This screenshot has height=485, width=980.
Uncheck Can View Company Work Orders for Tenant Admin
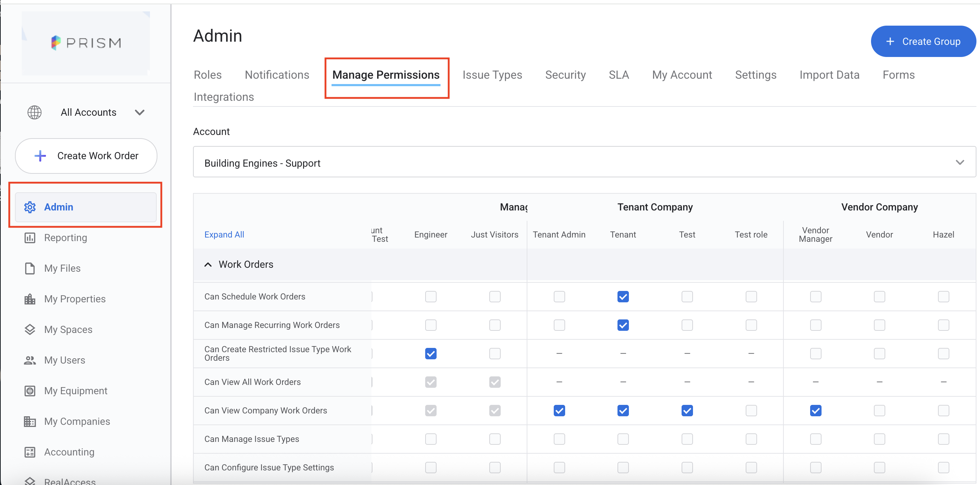pos(559,411)
